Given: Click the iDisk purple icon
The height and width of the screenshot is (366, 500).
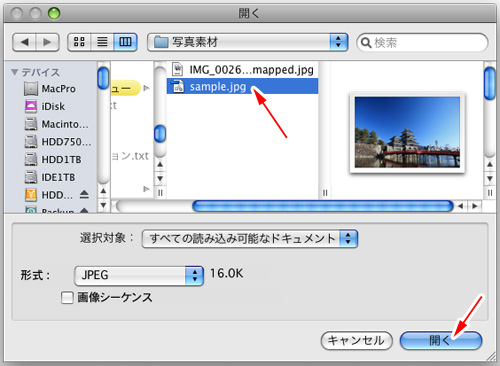Looking at the screenshot, I should 31,107.
